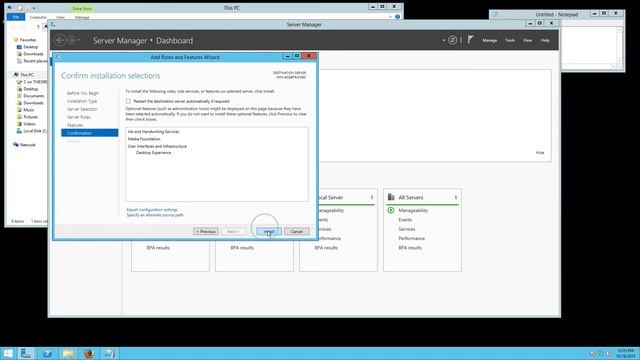Viewport: 640px width, 360px height.
Task: Go to the Server Selection wizard step
Action: click(82, 109)
